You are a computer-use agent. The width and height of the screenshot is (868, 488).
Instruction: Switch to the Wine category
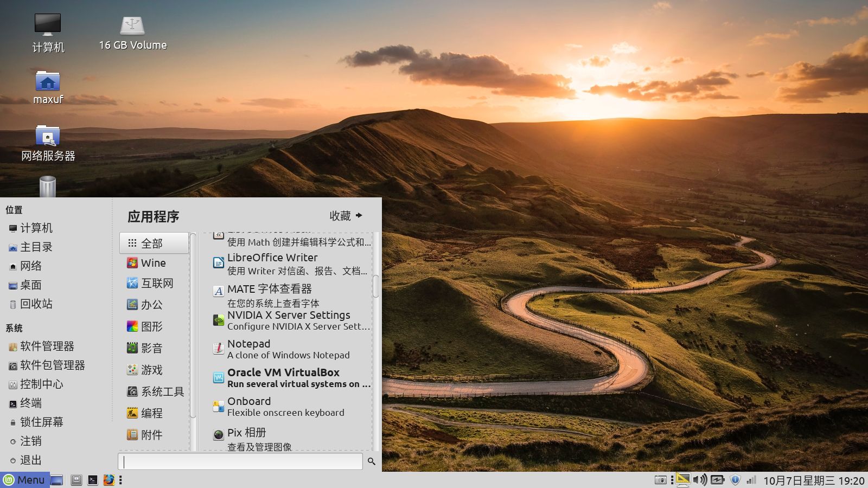pos(154,263)
